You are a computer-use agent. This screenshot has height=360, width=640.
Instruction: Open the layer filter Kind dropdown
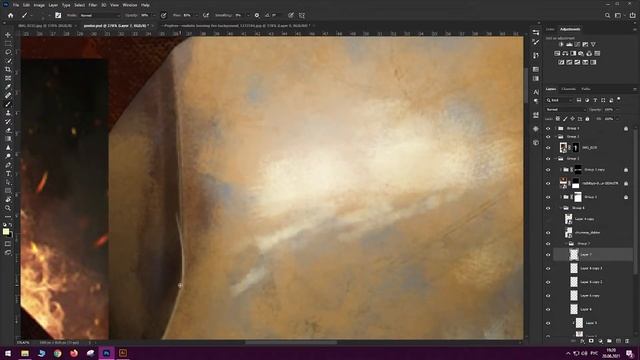coord(560,100)
